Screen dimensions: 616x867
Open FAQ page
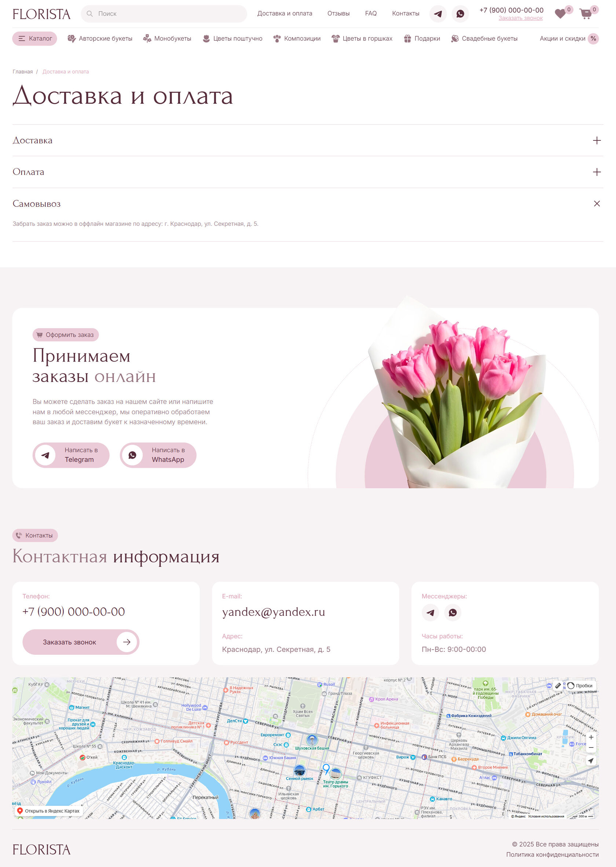click(x=371, y=14)
